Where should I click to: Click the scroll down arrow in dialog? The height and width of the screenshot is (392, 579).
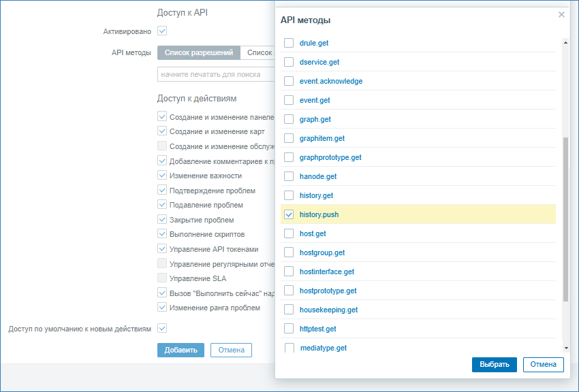click(x=565, y=347)
